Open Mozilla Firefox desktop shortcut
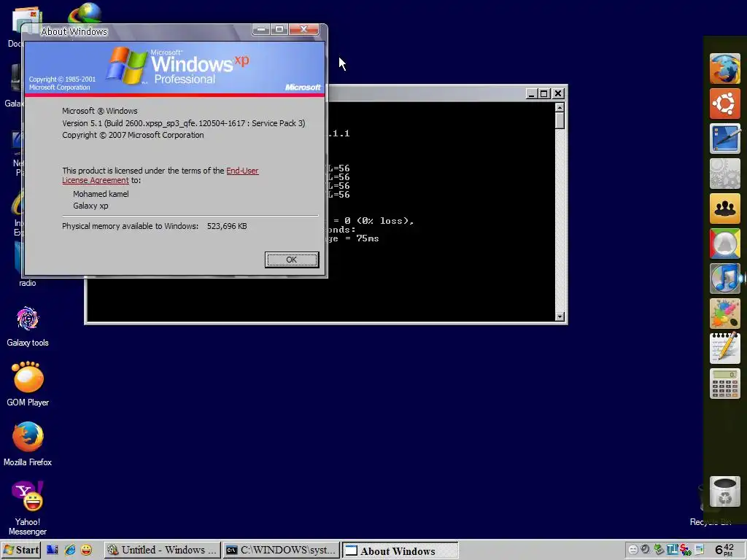 pyautogui.click(x=28, y=444)
